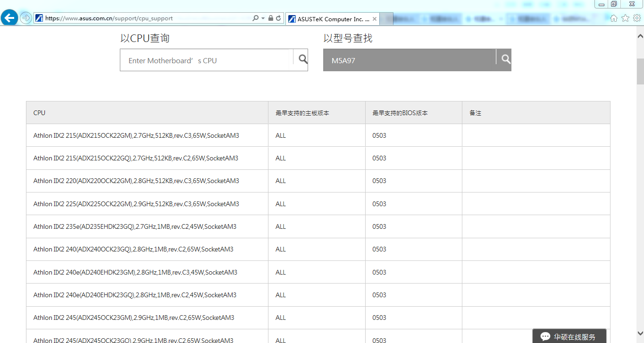This screenshot has height=343, width=644.
Task: Click ALL in the ADX245OCK23GM row
Action: pyautogui.click(x=281, y=318)
